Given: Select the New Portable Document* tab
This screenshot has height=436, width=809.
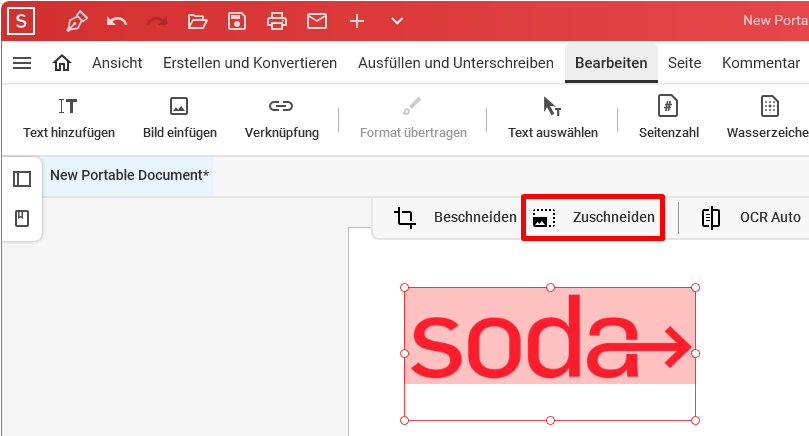Looking at the screenshot, I should (129, 175).
